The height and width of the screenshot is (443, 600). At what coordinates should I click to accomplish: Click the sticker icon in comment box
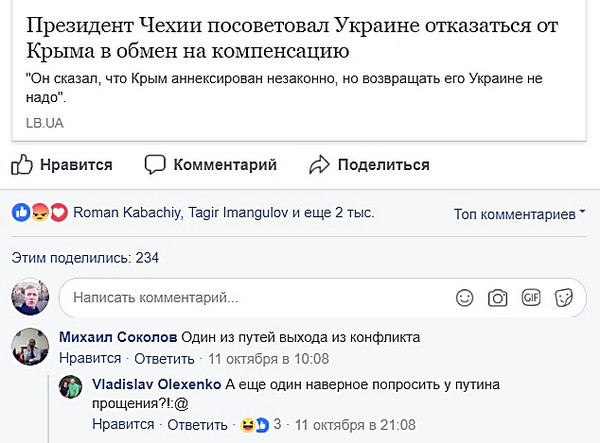point(564,298)
